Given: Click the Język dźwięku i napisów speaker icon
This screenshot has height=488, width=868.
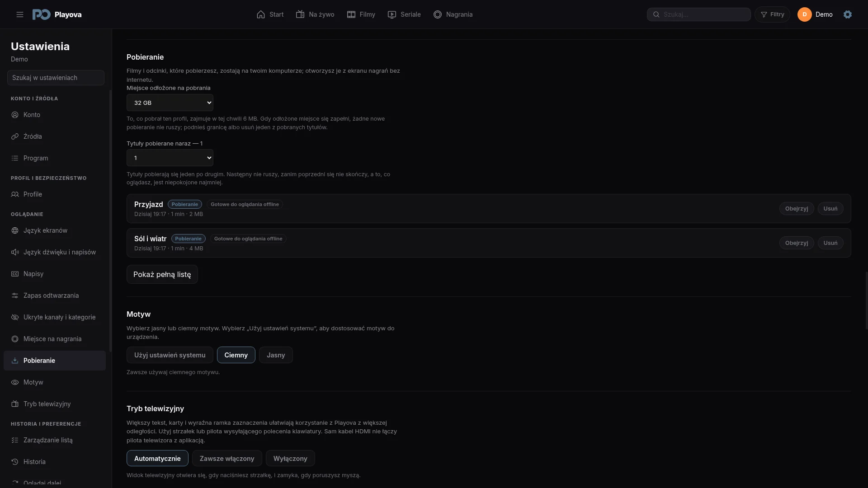Looking at the screenshot, I should pyautogui.click(x=15, y=252).
